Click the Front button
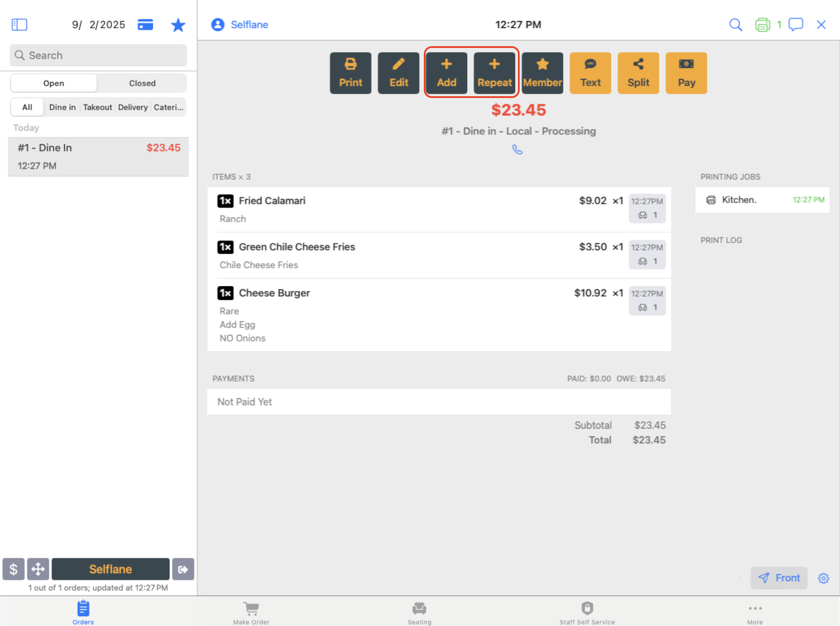 (x=779, y=578)
